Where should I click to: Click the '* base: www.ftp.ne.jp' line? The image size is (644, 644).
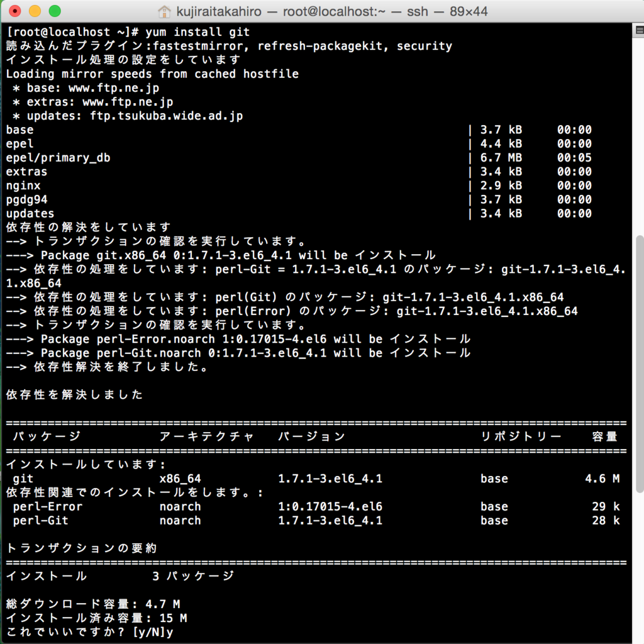coord(86,88)
